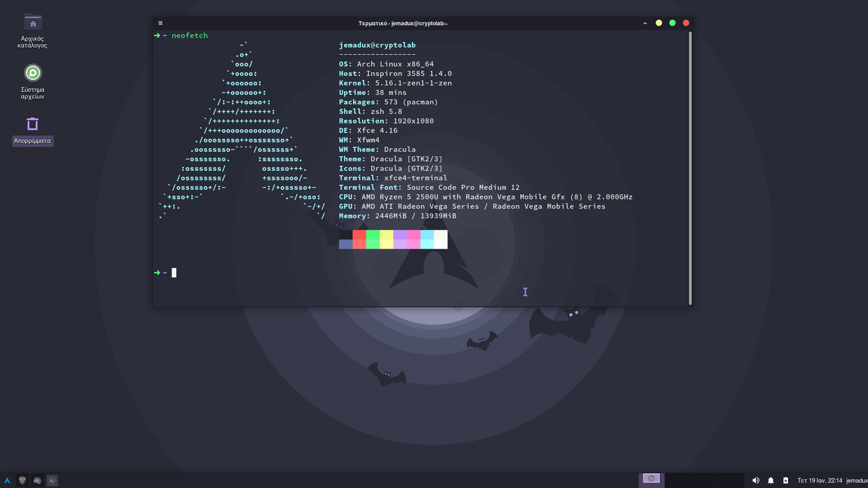Click the terminal prompt cursor block
The image size is (868, 488).
[174, 272]
